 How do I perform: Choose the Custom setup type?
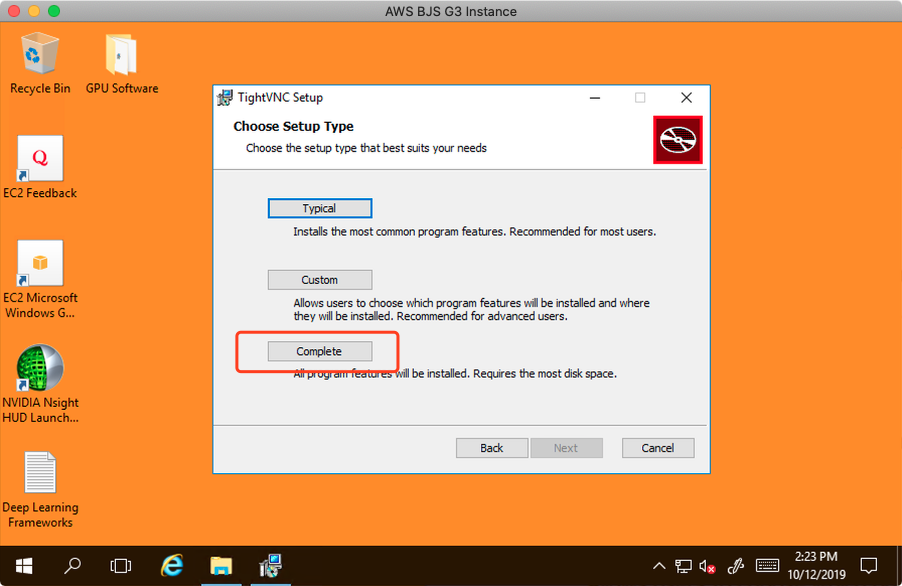pyautogui.click(x=320, y=280)
